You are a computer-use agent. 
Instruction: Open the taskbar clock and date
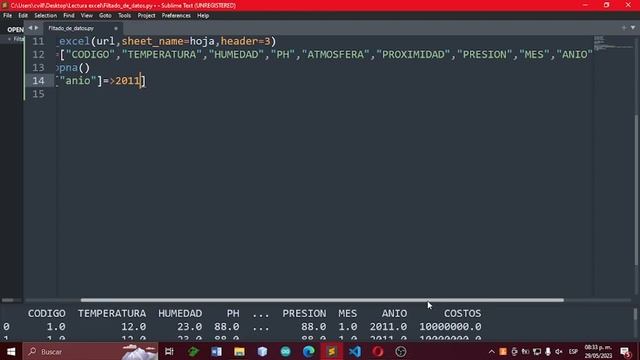598,351
